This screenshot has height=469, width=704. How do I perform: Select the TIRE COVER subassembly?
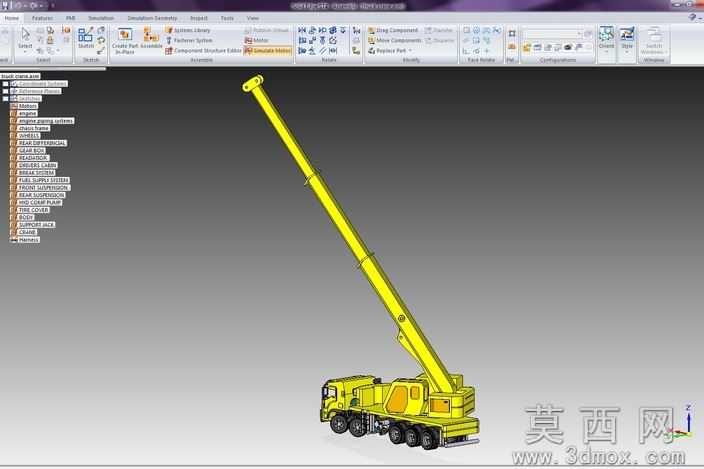[34, 210]
